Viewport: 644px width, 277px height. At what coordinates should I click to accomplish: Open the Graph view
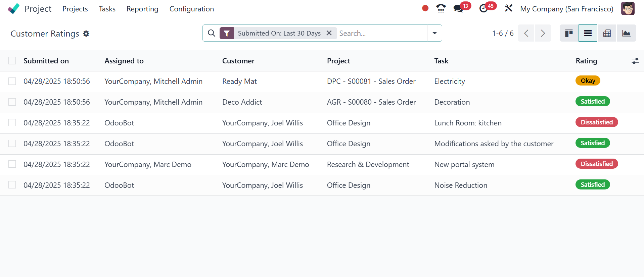(626, 33)
